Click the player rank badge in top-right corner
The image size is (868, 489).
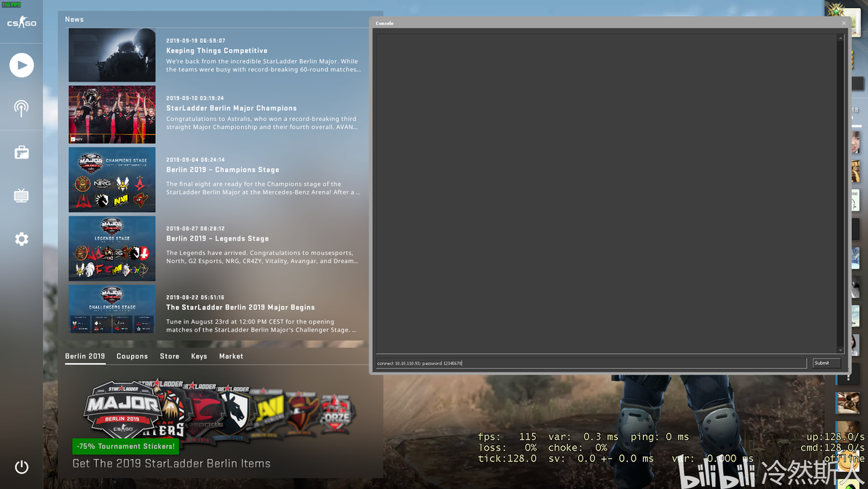point(835,10)
